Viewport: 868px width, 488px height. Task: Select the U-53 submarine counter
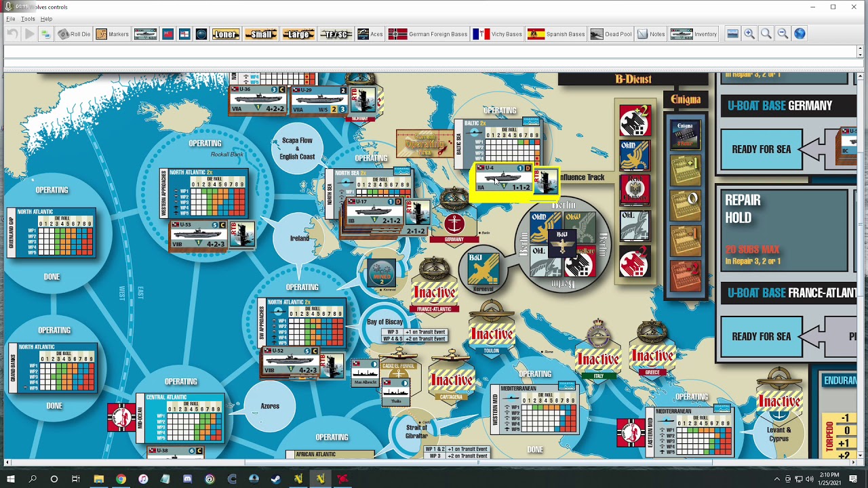point(198,235)
